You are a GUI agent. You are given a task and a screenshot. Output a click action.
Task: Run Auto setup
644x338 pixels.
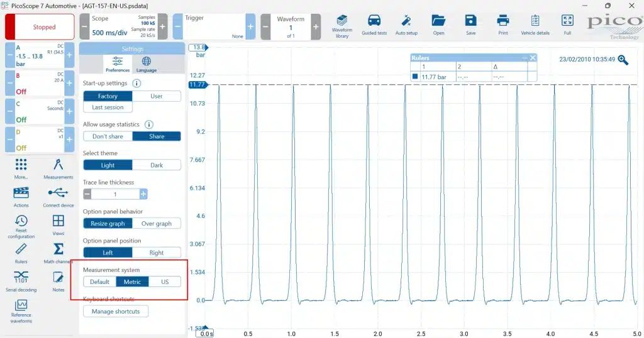406,25
